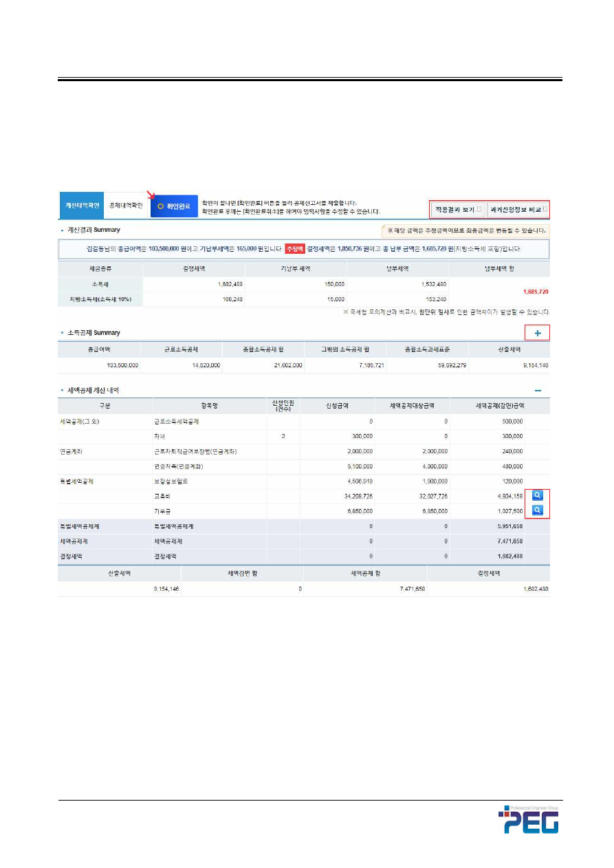Click the magnifier icon for 기부금 row
Screen dimensions: 614x868
pos(538,510)
